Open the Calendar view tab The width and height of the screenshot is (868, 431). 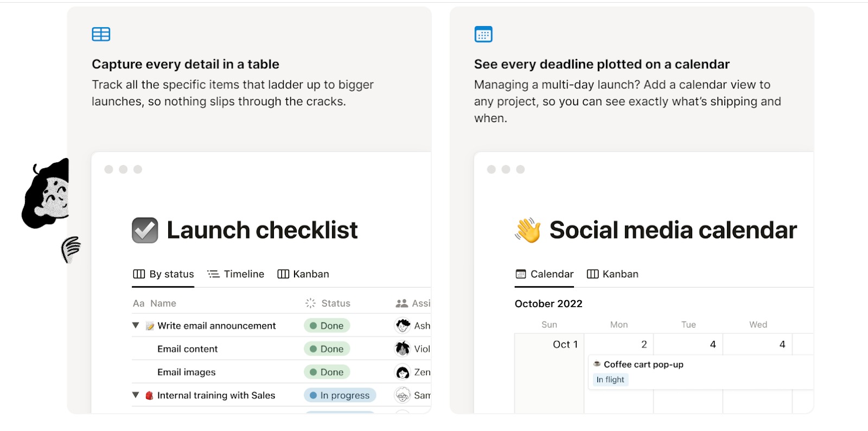point(544,274)
